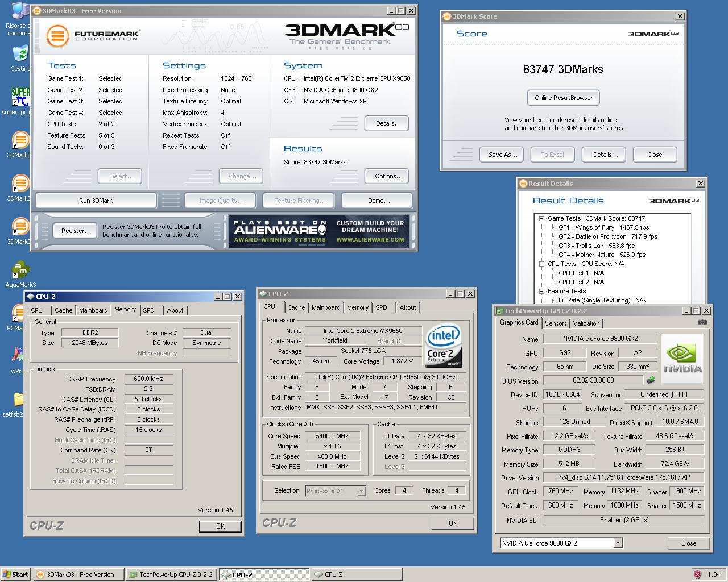728x582 pixels.
Task: Click the 83747 3DMarks score text
Action: click(x=563, y=69)
